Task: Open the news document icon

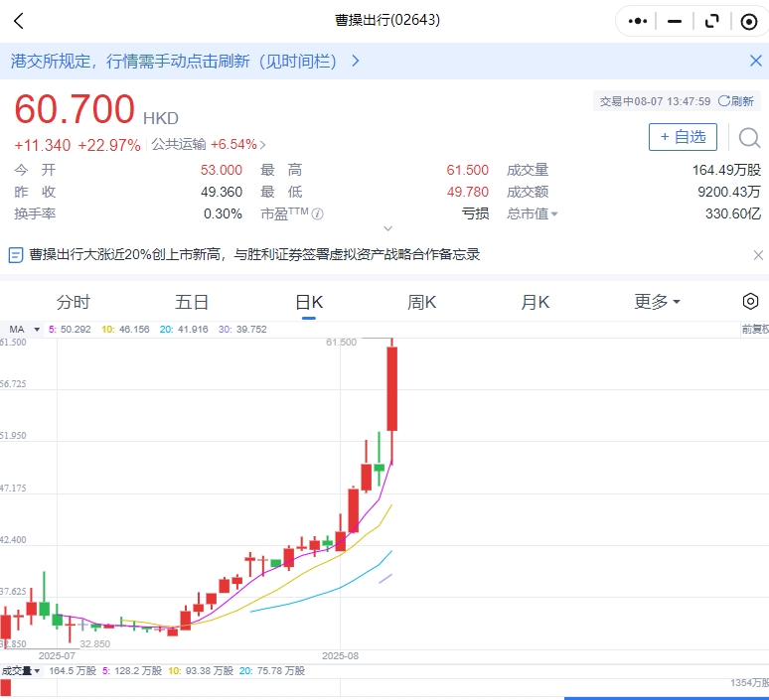Action: (x=16, y=255)
